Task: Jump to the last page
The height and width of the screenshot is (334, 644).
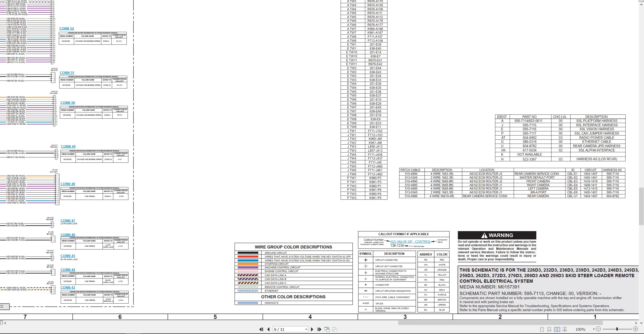Action: pyautogui.click(x=319, y=329)
